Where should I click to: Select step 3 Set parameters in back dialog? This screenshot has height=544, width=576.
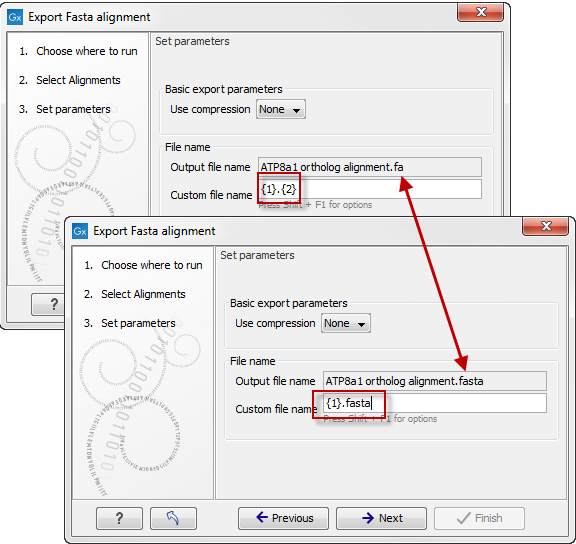point(65,109)
